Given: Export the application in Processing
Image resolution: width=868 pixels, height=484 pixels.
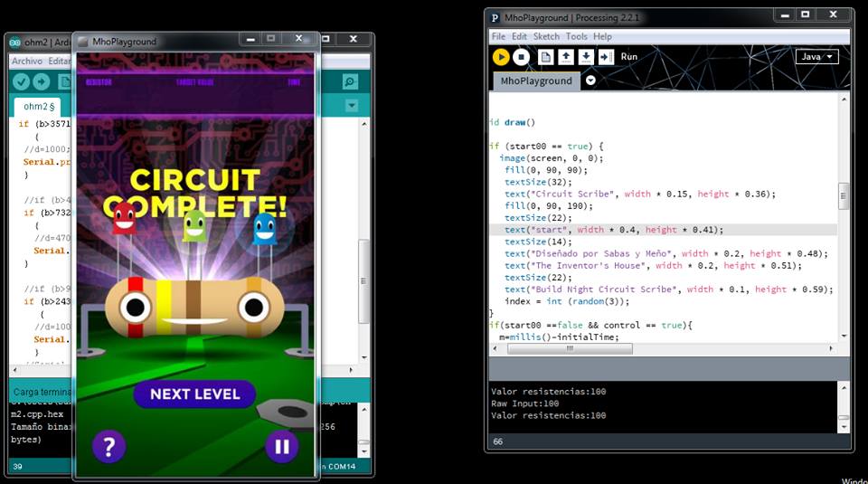Looking at the screenshot, I should pos(606,57).
